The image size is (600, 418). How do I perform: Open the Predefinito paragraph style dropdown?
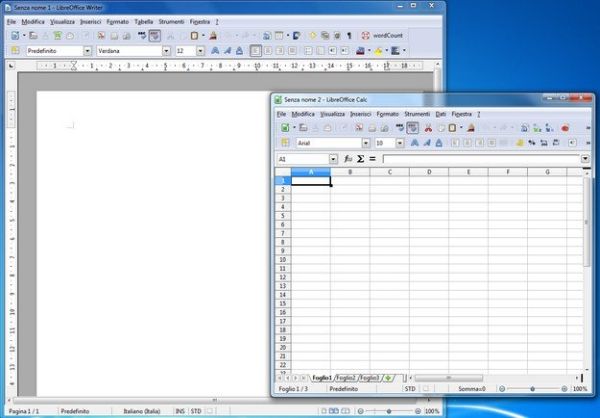point(88,51)
